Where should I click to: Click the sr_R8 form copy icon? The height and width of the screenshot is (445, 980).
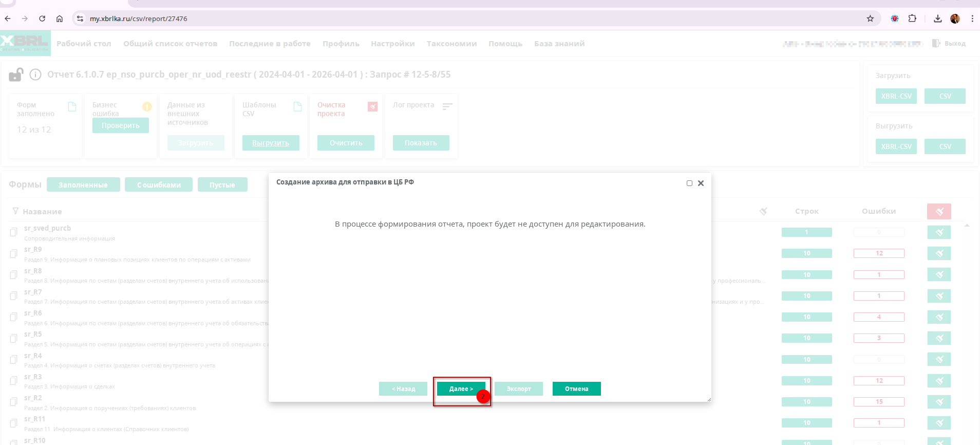tap(14, 275)
